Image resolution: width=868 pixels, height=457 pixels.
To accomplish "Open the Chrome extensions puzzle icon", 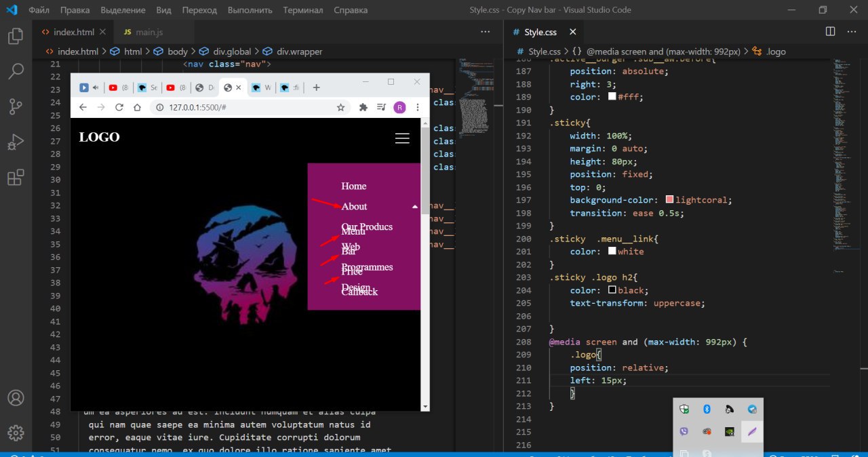I will pos(363,107).
